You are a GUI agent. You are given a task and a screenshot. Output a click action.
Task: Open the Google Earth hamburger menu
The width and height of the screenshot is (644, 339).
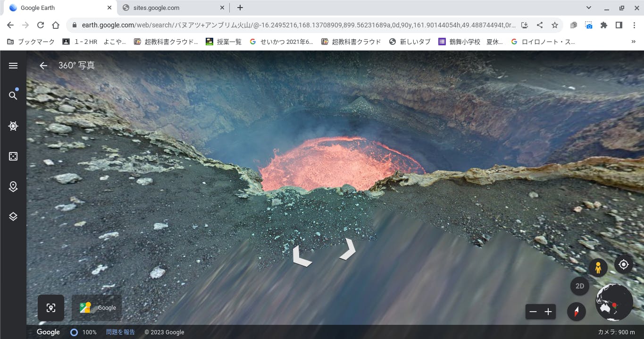13,66
